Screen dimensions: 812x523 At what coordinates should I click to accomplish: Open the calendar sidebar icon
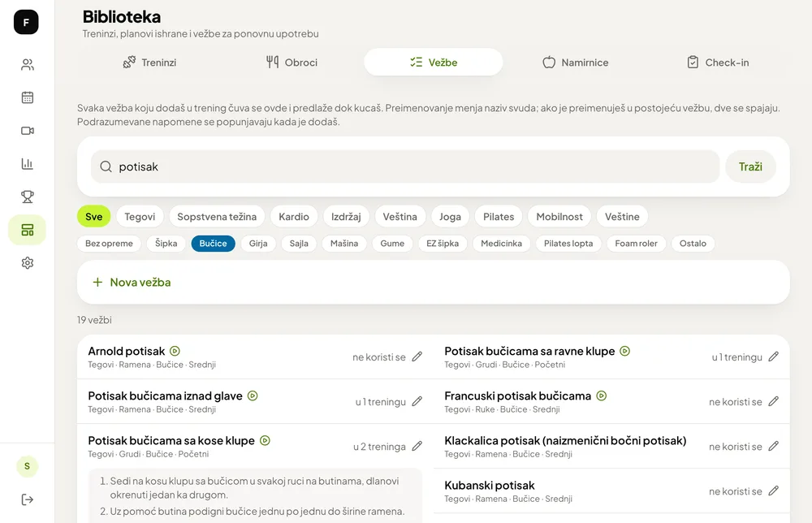pyautogui.click(x=28, y=97)
